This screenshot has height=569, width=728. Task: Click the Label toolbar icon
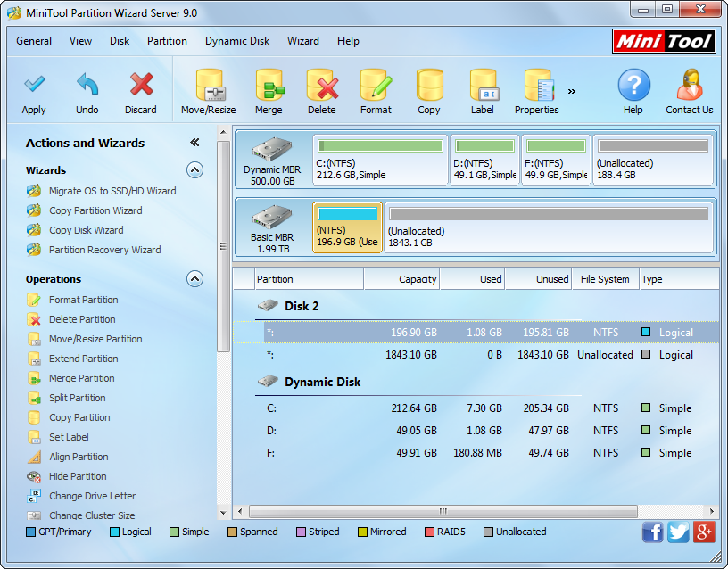tap(484, 85)
